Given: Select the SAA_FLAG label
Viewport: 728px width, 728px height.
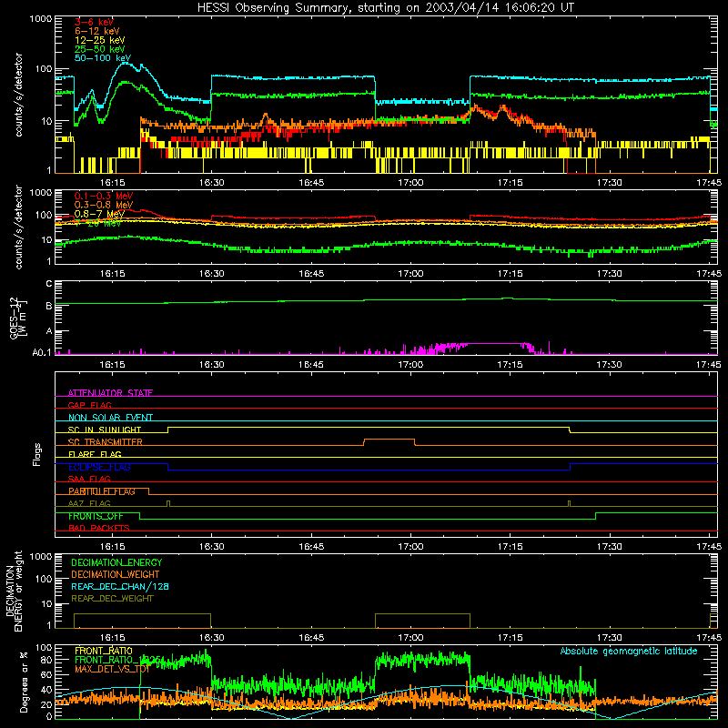Looking at the screenshot, I should pos(89,479).
